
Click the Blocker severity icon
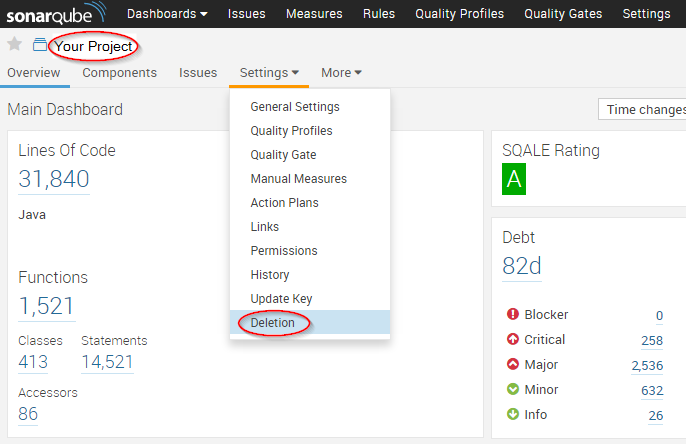(512, 314)
